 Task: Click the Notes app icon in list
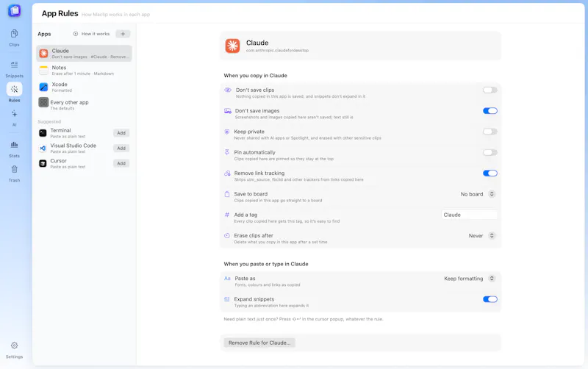pyautogui.click(x=43, y=70)
